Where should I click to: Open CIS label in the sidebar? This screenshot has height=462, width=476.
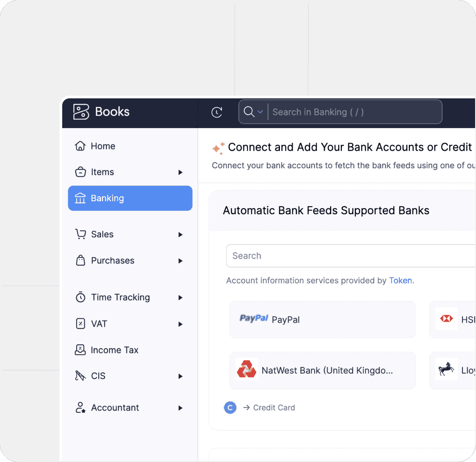pyautogui.click(x=98, y=376)
